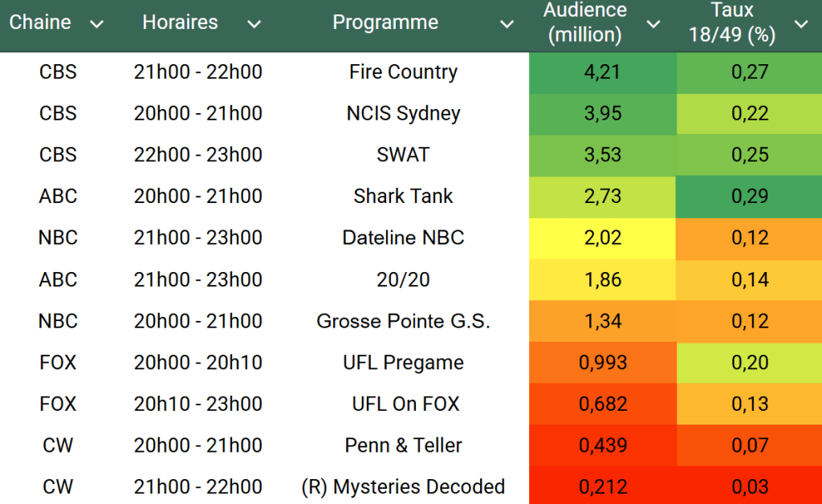Click the green 4,21 audience cell
Screen dimensions: 822x504
coord(603,72)
